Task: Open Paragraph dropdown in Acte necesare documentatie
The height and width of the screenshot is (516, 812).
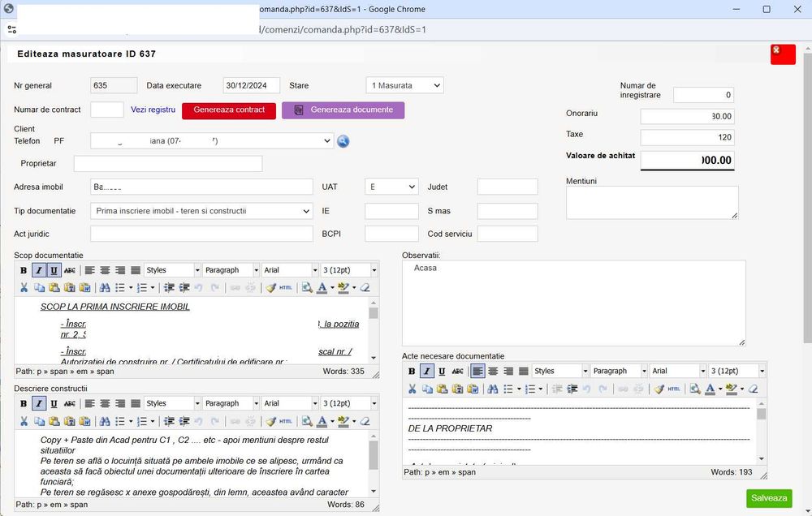Action: (x=620, y=371)
